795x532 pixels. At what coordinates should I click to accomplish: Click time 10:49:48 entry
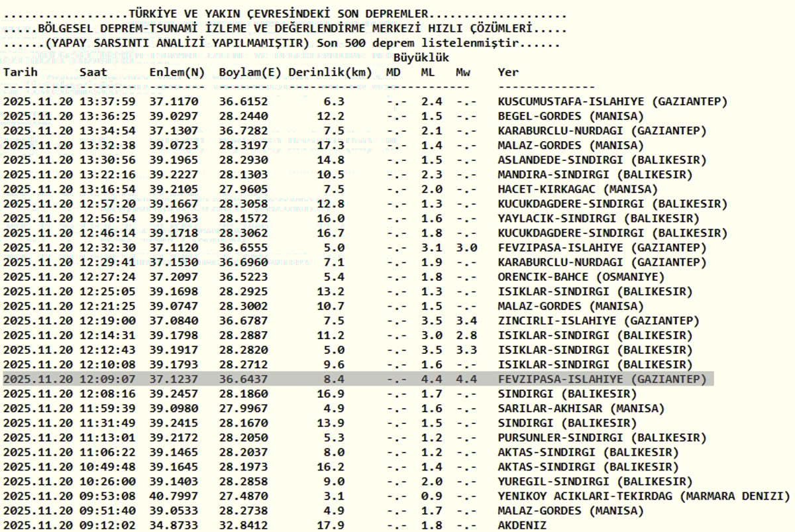point(107,466)
